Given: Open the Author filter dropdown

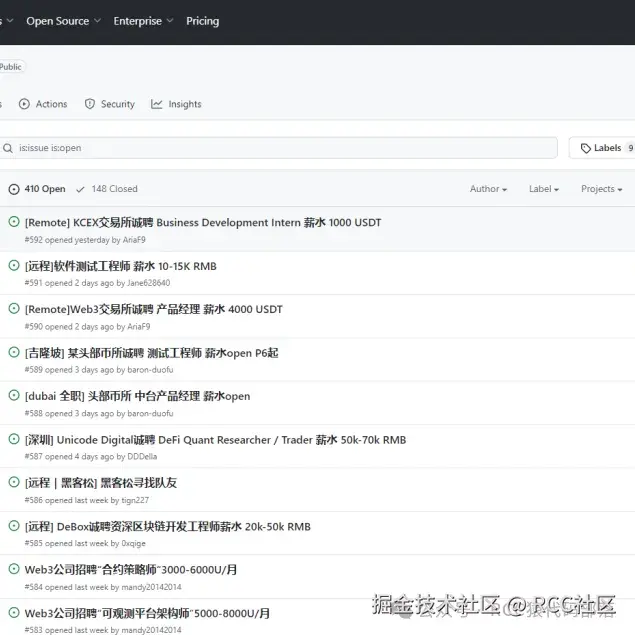Looking at the screenshot, I should pyautogui.click(x=488, y=189).
